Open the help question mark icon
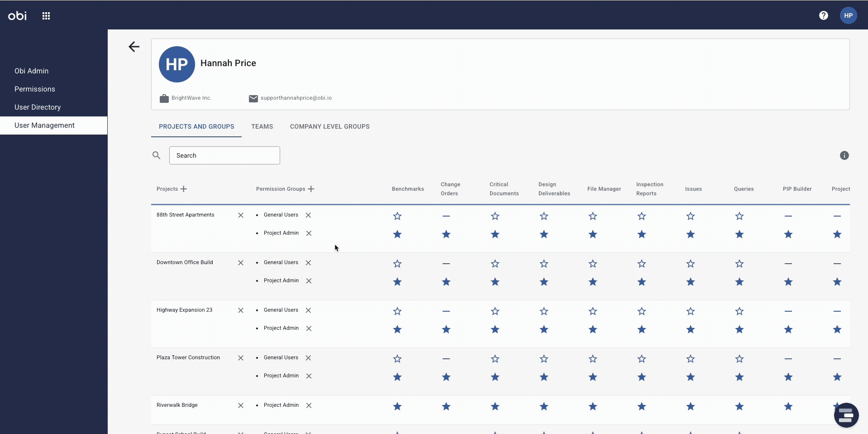 point(824,15)
